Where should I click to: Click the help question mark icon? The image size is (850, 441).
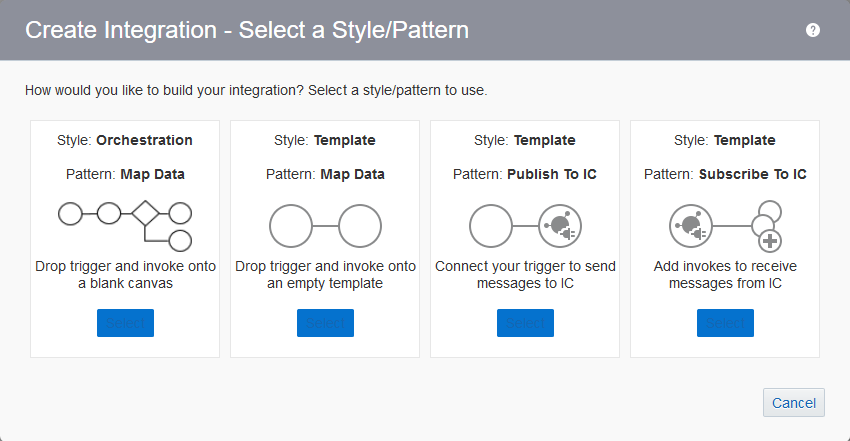(x=813, y=30)
